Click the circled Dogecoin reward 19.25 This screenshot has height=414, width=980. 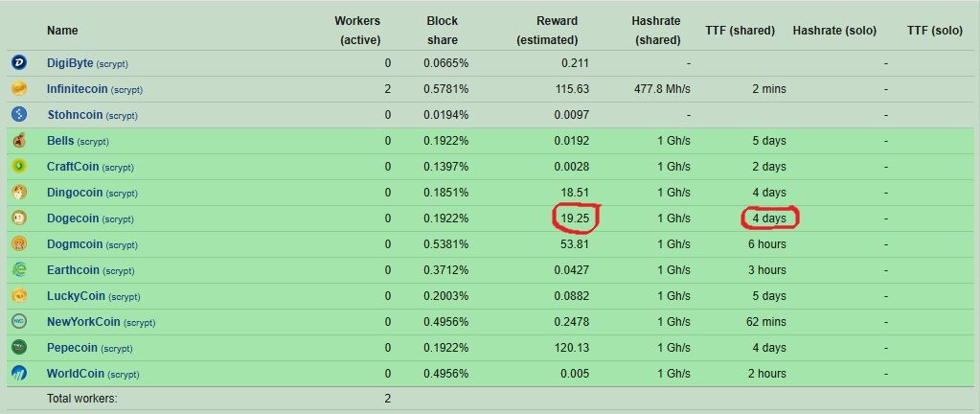point(575,218)
